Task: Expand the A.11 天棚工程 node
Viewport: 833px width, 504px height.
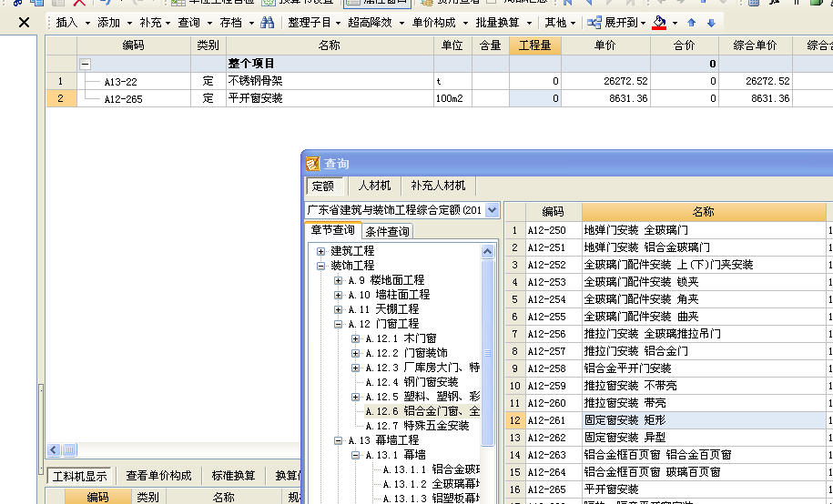Action: pos(338,309)
